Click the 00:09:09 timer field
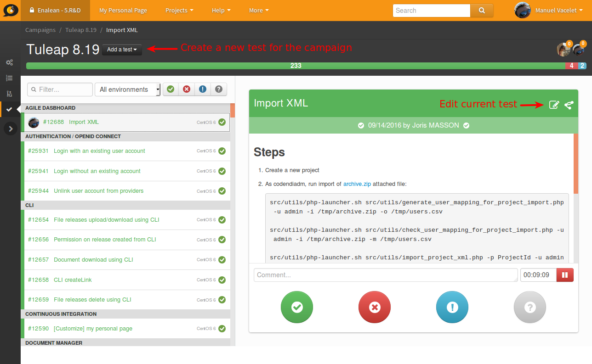 [x=538, y=275]
